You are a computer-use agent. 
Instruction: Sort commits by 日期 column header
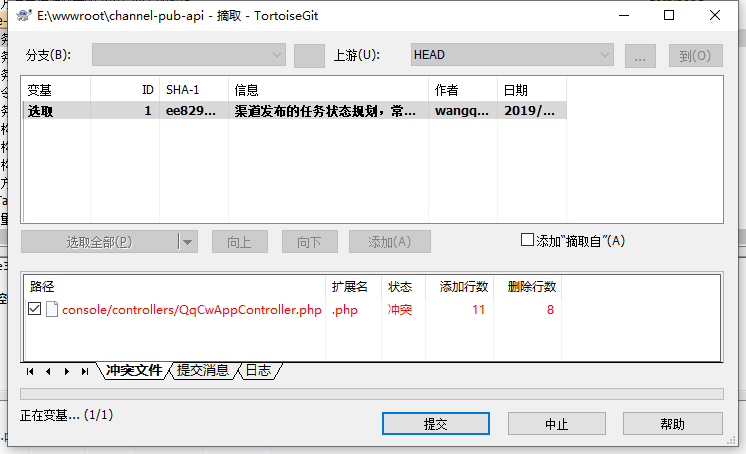[532, 89]
